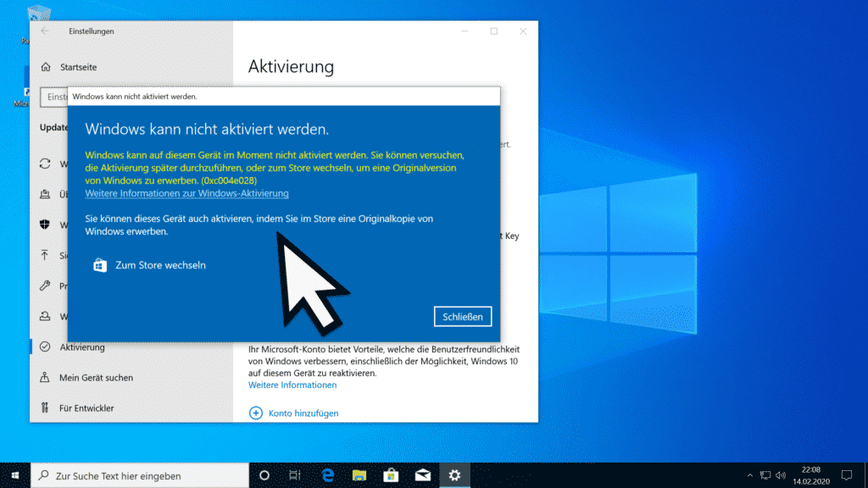Screen dimensions: 868x488
Task: Open File Explorer from the taskbar
Action: coord(359,475)
